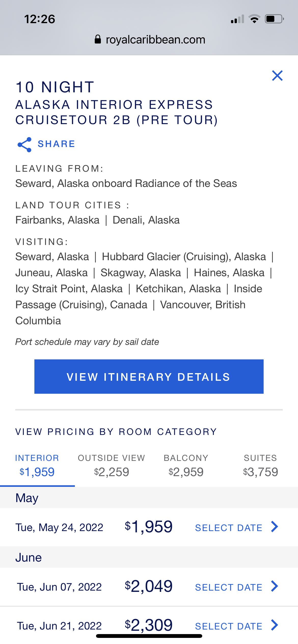This screenshot has width=298, height=644.
Task: Tap the chevron beside the Jun 21 sailing
Action: [x=275, y=625]
